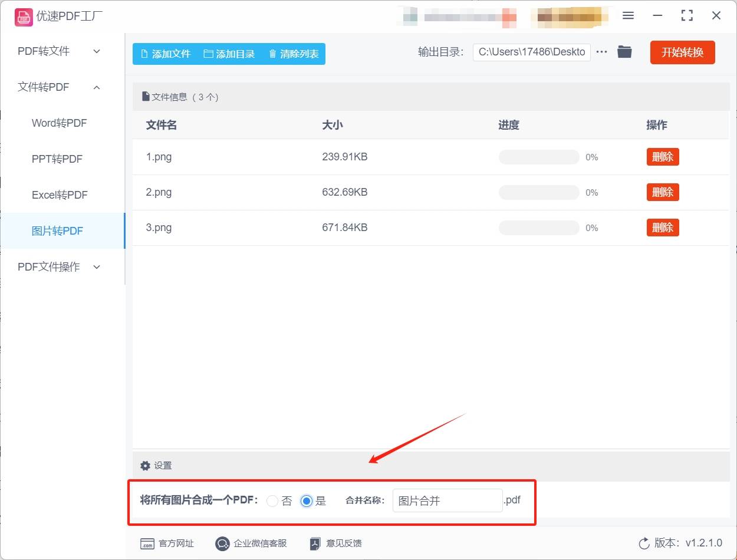Screen dimensions: 737x560
Task: Click the 清除列表 (clear list) trash icon
Action: coord(272,53)
